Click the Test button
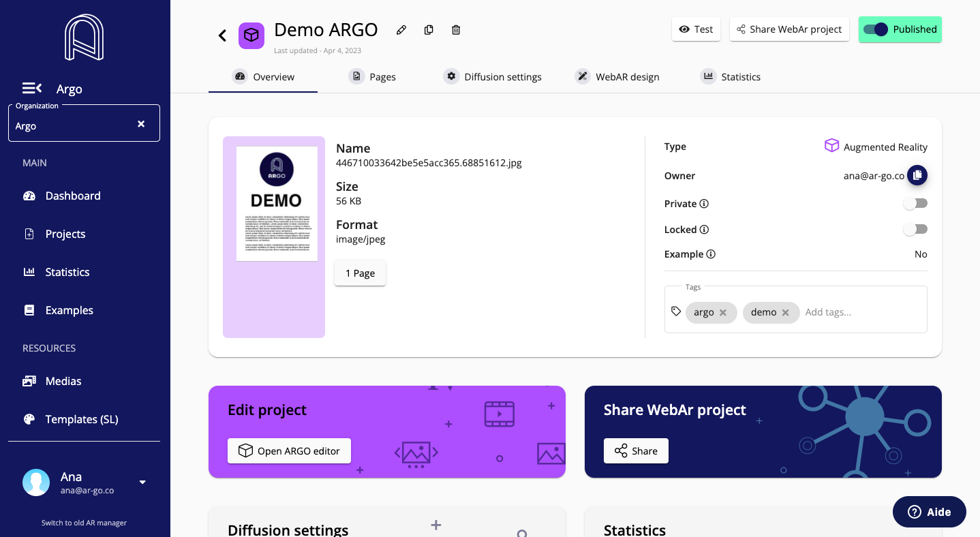 coord(696,29)
